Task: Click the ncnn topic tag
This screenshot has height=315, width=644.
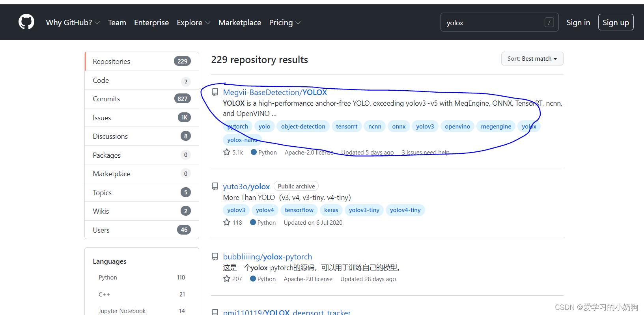Action: click(375, 127)
